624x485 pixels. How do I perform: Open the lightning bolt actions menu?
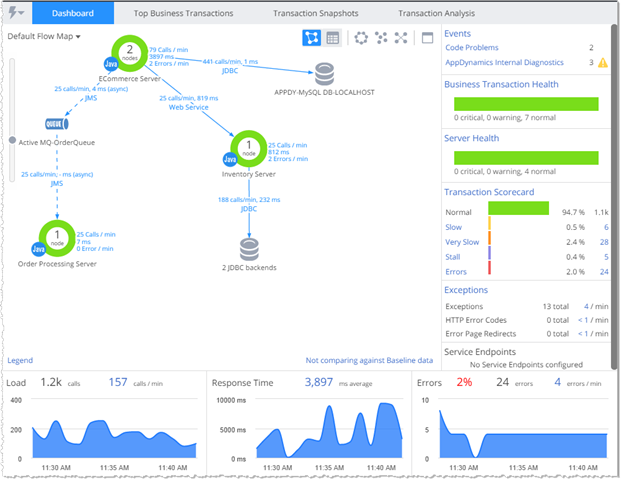16,13
